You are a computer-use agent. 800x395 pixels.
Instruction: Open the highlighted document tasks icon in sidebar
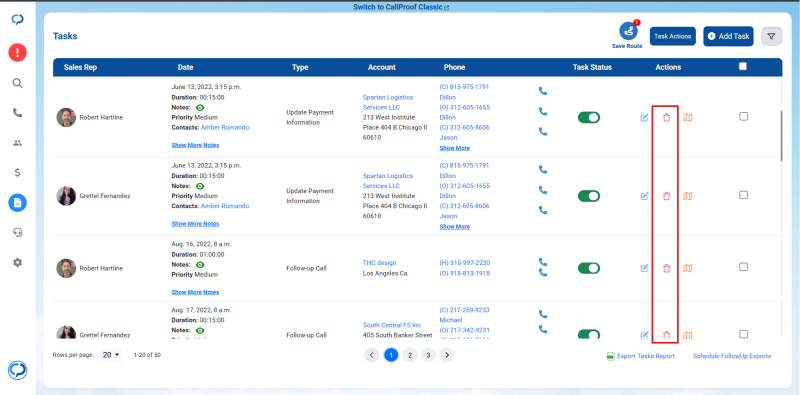(17, 203)
